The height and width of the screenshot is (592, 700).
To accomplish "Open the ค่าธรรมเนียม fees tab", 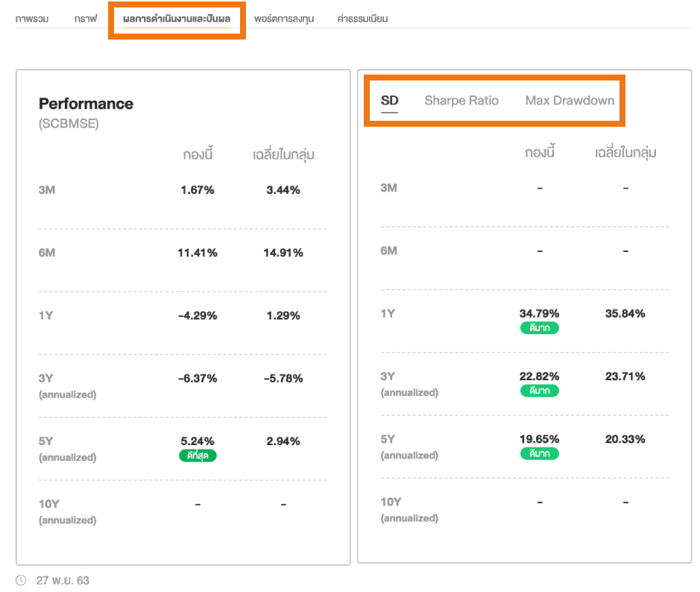I will (x=362, y=19).
